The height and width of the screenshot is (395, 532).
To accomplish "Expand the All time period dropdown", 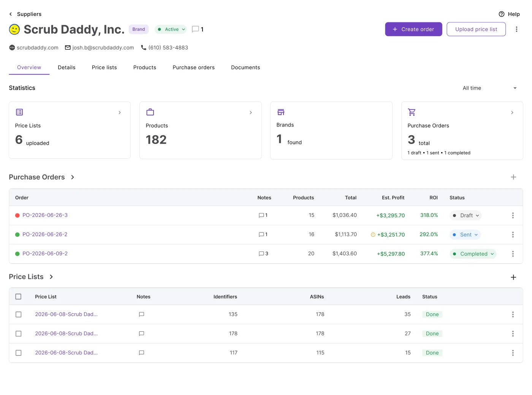I will pos(490,88).
